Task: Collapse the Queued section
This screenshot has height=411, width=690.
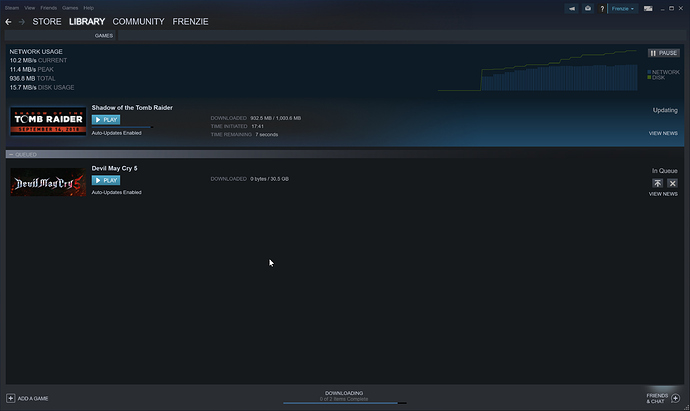Action: point(11,154)
